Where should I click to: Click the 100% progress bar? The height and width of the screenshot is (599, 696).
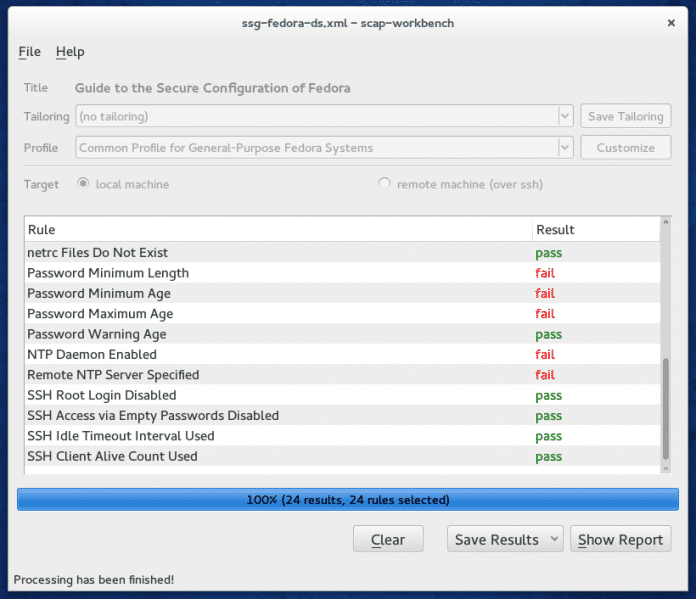pos(347,499)
